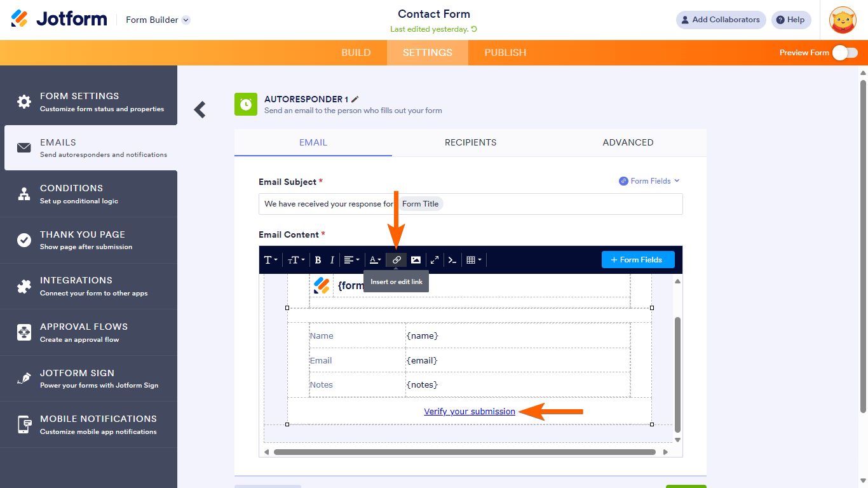The width and height of the screenshot is (868, 488).
Task: Click into the Email Subject input field
Action: coord(471,204)
